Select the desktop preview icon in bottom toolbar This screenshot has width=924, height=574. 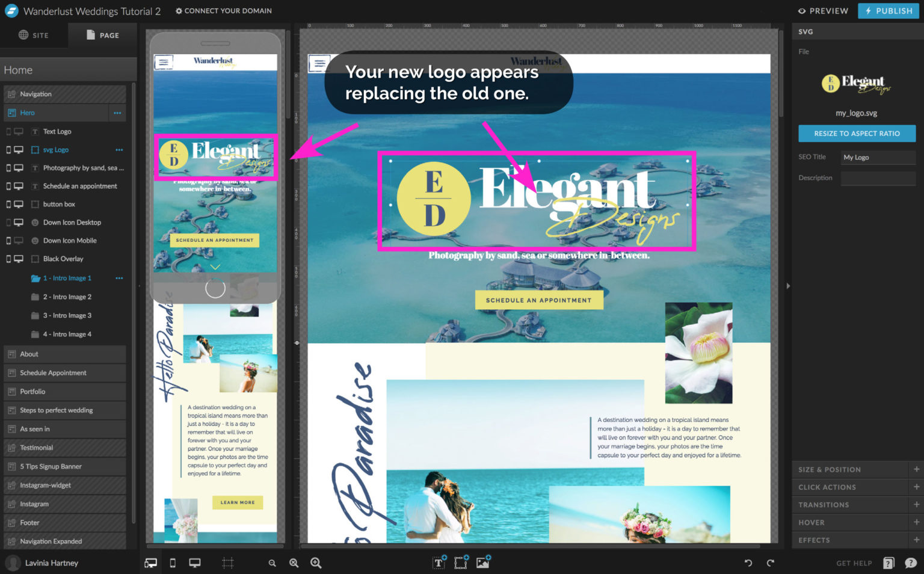click(x=194, y=563)
